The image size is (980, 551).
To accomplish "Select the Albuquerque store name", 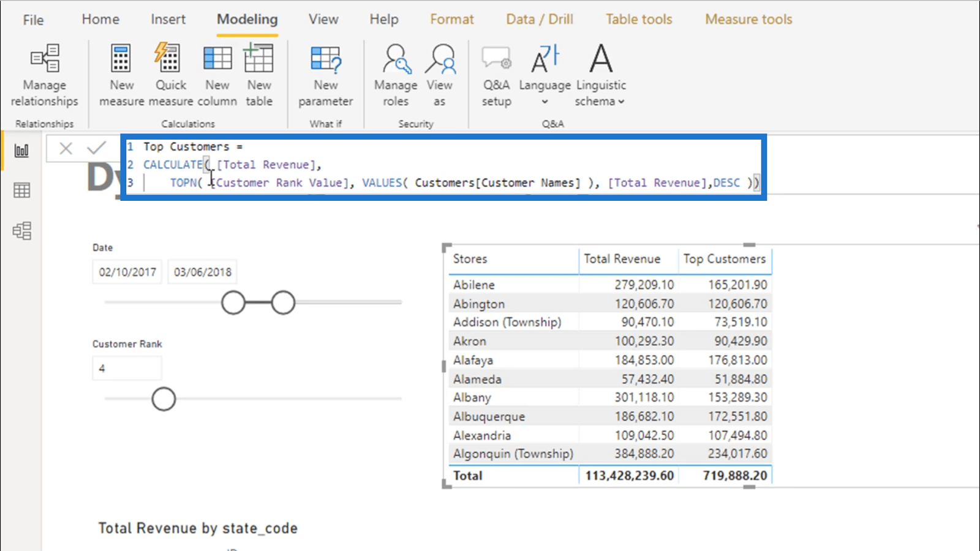I will 489,417.
